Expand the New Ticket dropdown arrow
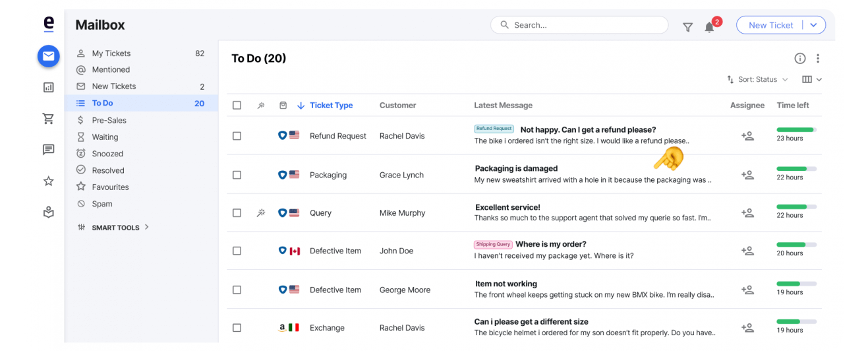The height and width of the screenshot is (351, 868). [x=814, y=25]
